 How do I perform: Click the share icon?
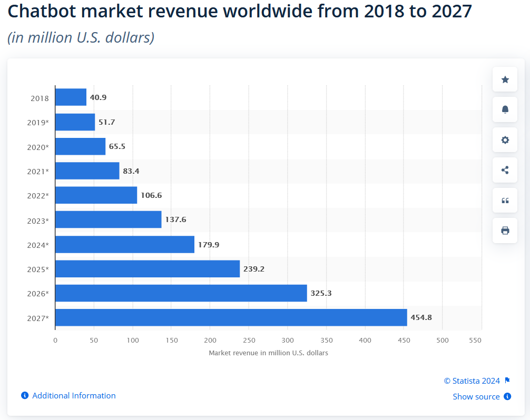click(505, 170)
